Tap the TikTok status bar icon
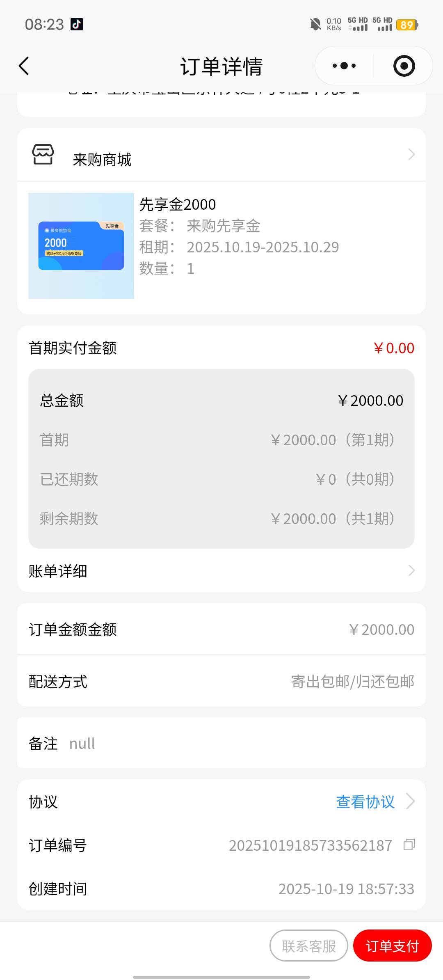The image size is (443, 980). click(x=77, y=25)
